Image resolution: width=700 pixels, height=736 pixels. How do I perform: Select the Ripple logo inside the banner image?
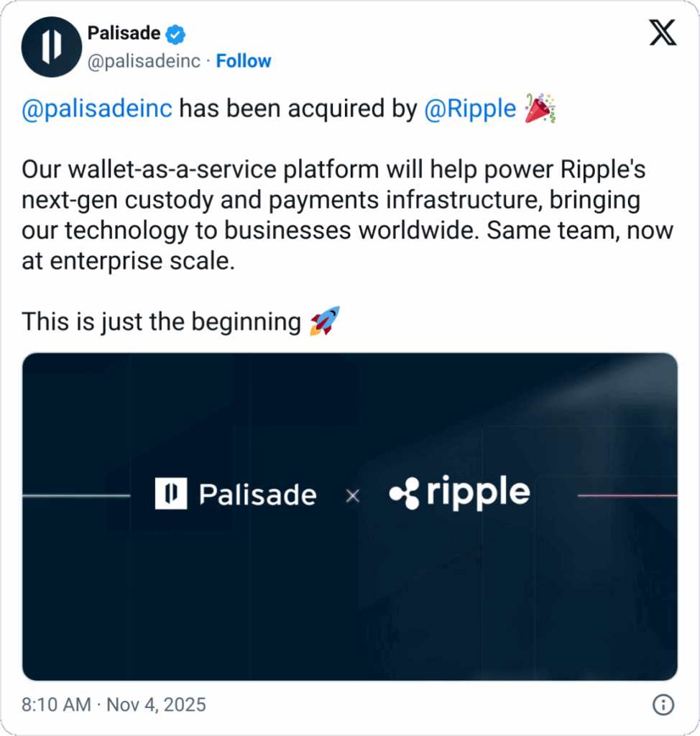tap(460, 493)
